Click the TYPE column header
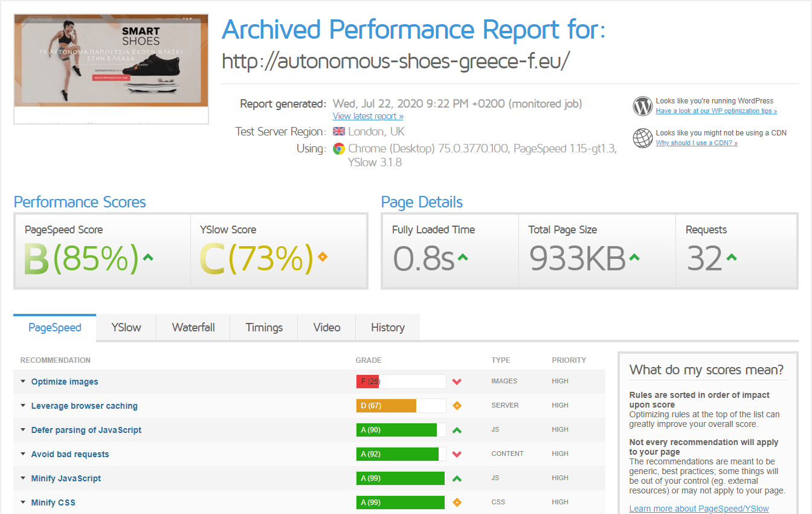The width and height of the screenshot is (812, 514). 501,360
